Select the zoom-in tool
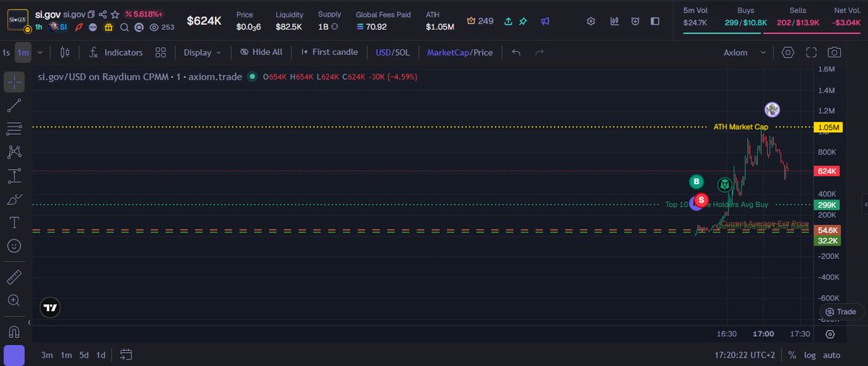 (14, 300)
